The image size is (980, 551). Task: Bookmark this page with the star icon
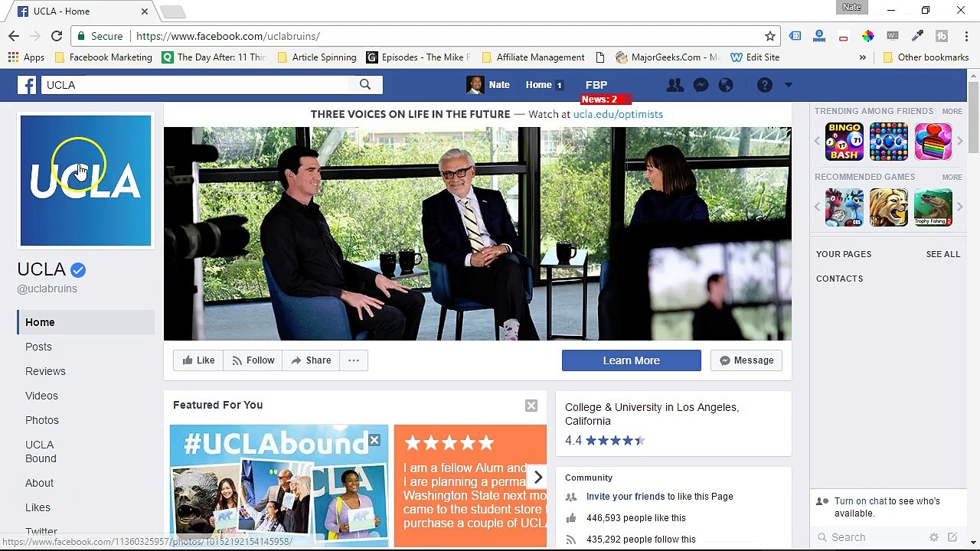coord(770,36)
